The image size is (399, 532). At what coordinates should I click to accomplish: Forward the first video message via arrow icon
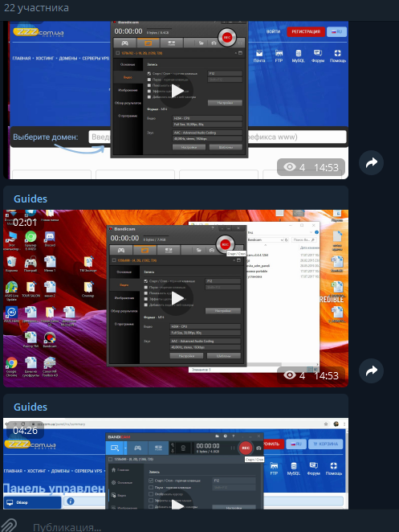point(371,162)
